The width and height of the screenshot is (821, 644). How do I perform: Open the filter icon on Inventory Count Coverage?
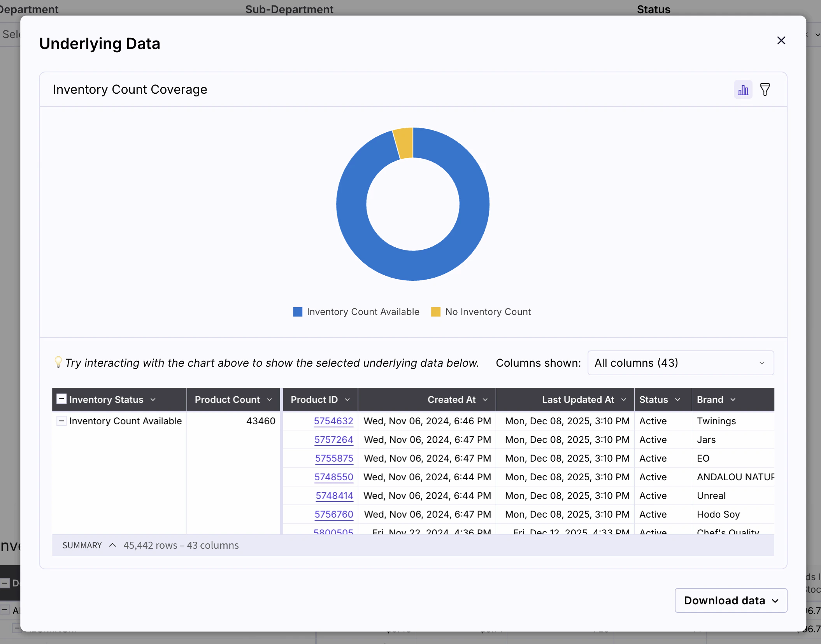coord(765,89)
